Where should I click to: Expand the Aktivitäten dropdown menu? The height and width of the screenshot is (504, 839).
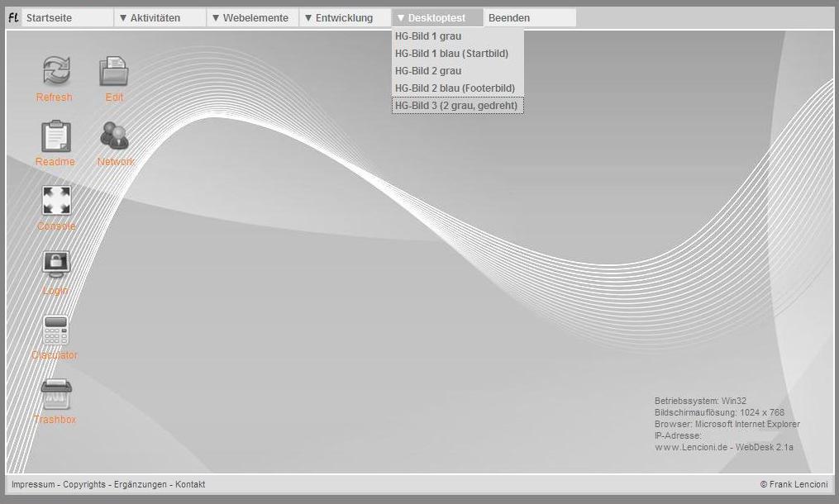pyautogui.click(x=160, y=17)
